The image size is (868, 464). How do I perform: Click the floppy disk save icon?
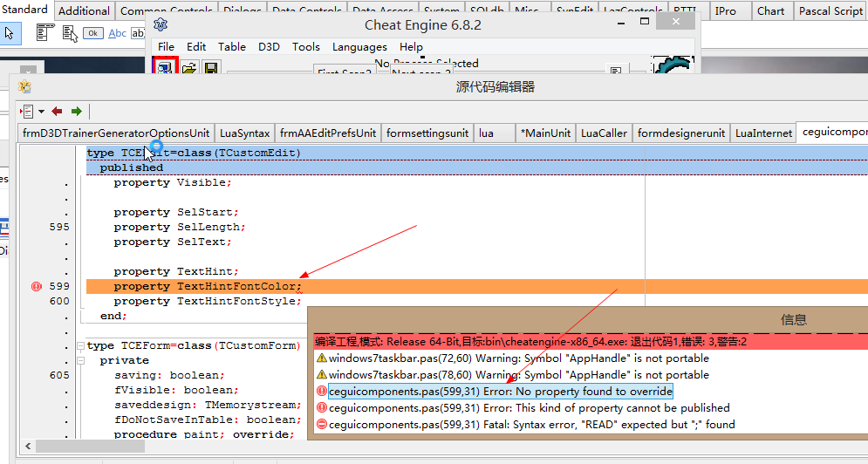[x=211, y=68]
